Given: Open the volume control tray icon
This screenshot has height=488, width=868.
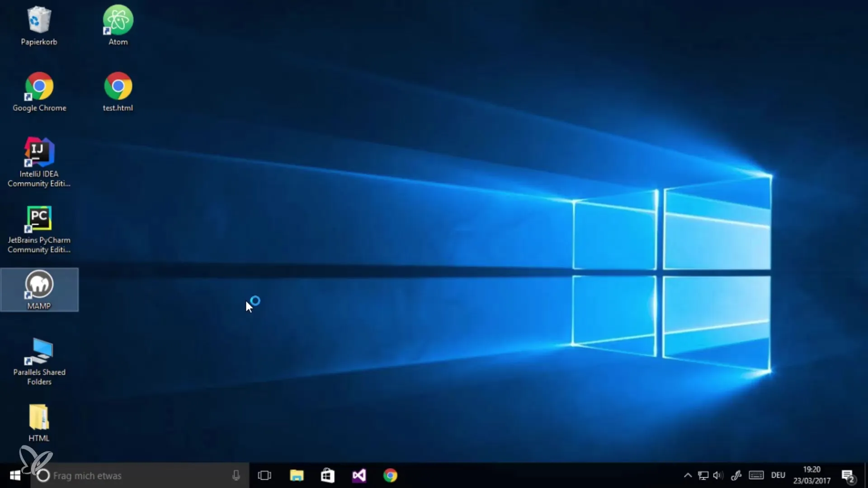Looking at the screenshot, I should click(x=718, y=475).
